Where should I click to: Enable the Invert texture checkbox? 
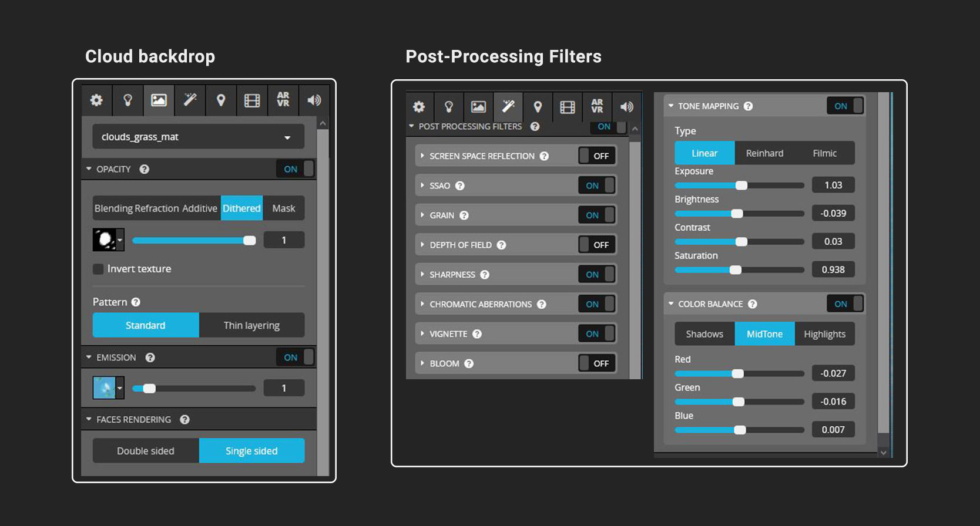click(x=98, y=269)
